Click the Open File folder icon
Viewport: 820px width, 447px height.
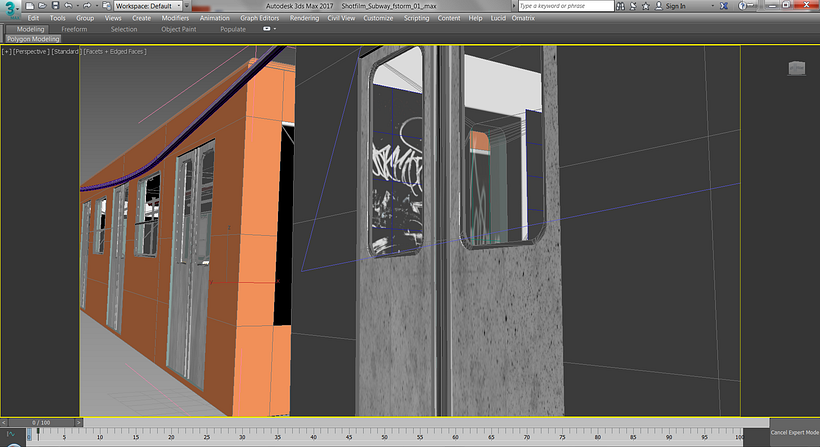click(44, 6)
